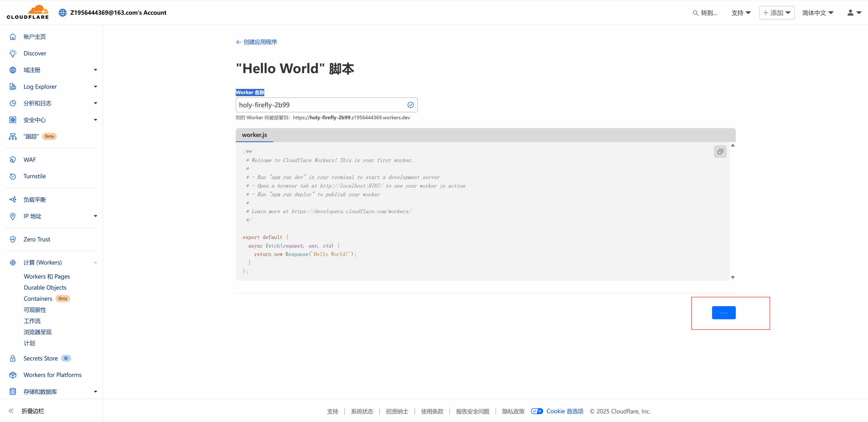Open Durable Objects menu item
868x422 pixels.
[45, 287]
